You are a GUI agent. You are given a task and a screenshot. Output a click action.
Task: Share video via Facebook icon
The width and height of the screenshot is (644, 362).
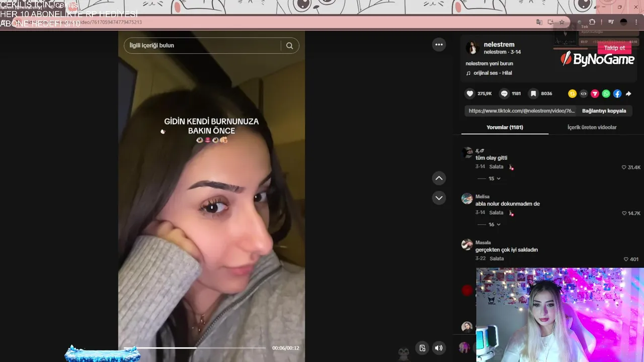617,94
